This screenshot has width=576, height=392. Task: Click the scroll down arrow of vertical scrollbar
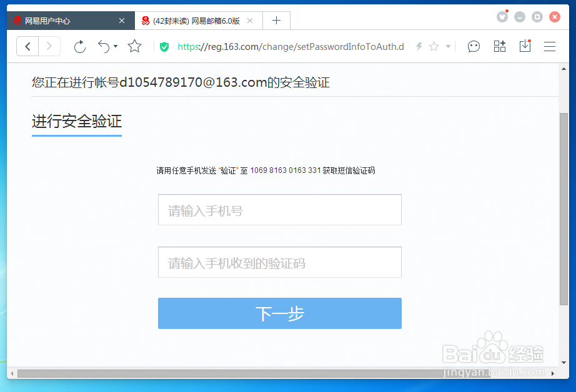[x=564, y=362]
